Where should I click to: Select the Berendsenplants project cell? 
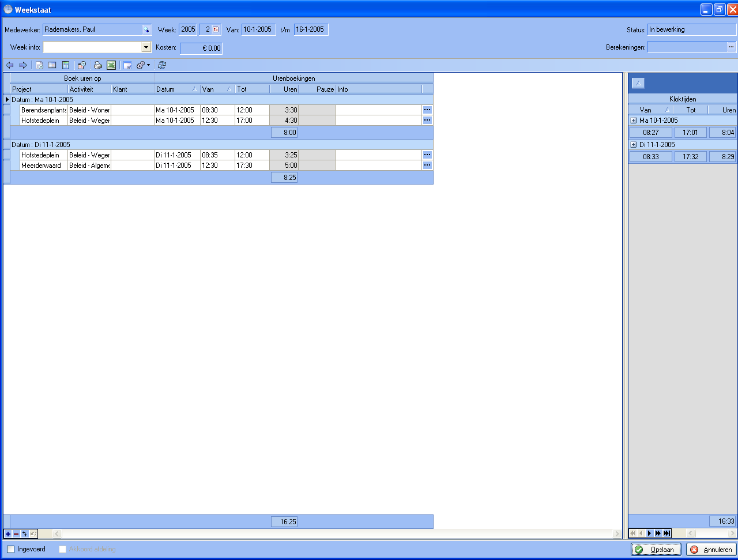pos(44,110)
